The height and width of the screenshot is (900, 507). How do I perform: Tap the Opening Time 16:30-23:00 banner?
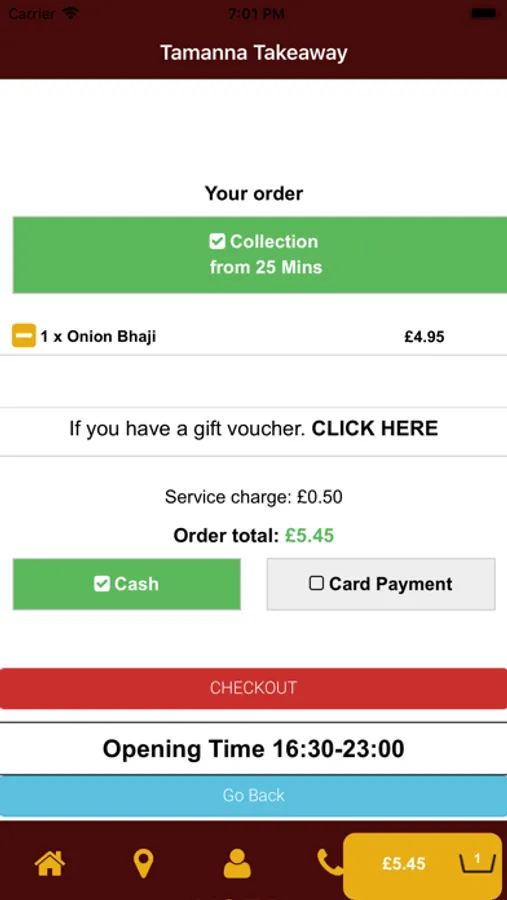253,748
